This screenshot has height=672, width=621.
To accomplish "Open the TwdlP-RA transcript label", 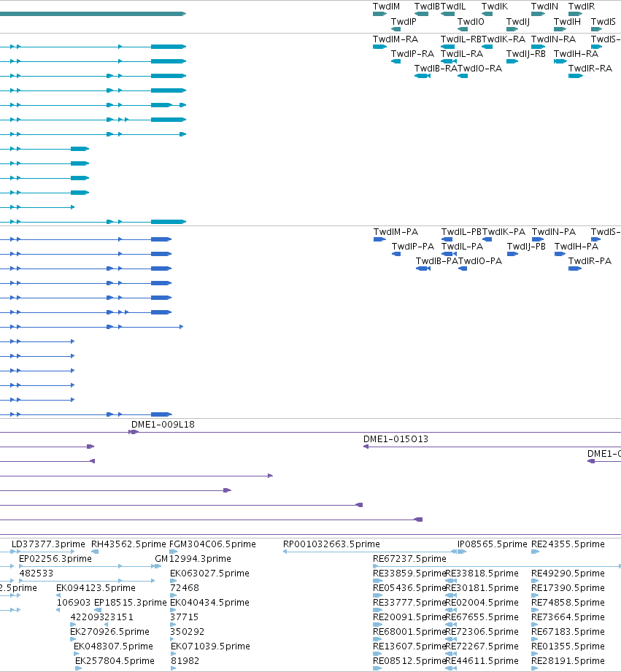I will pyautogui.click(x=412, y=53).
